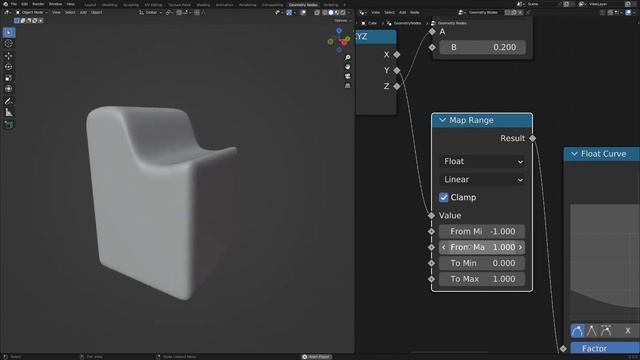Click the X output socket

397,54
